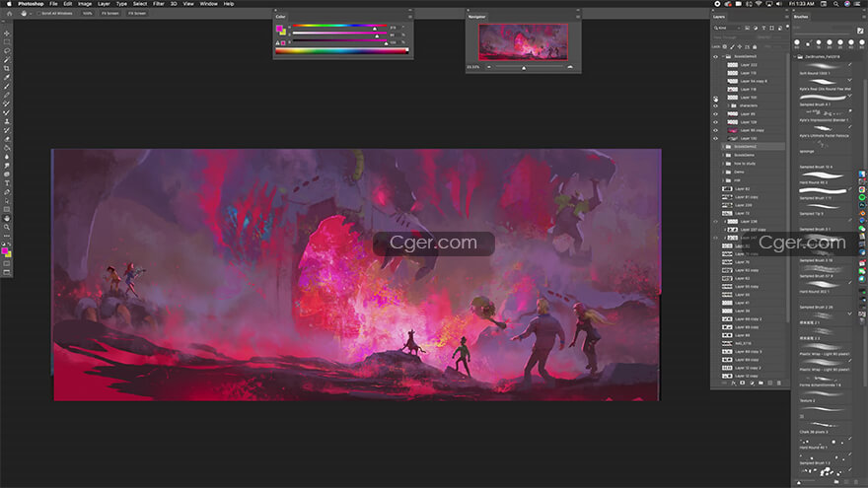Collapse the ScoolsDemo3 layer group

(722, 56)
